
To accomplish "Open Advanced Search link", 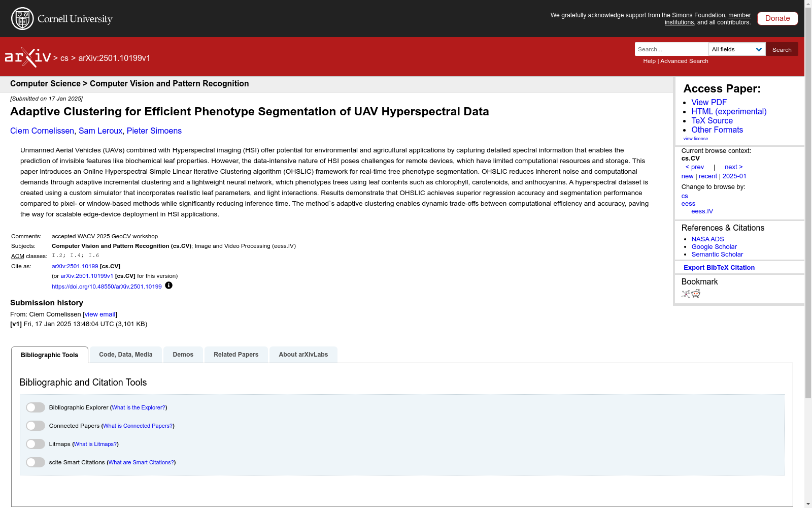I will coord(684,61).
